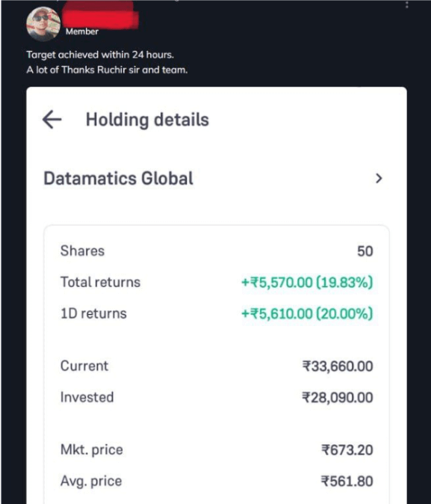Click the Thanks Ruchir sir and team text
Screen dimensions: 431x504
[124, 70]
